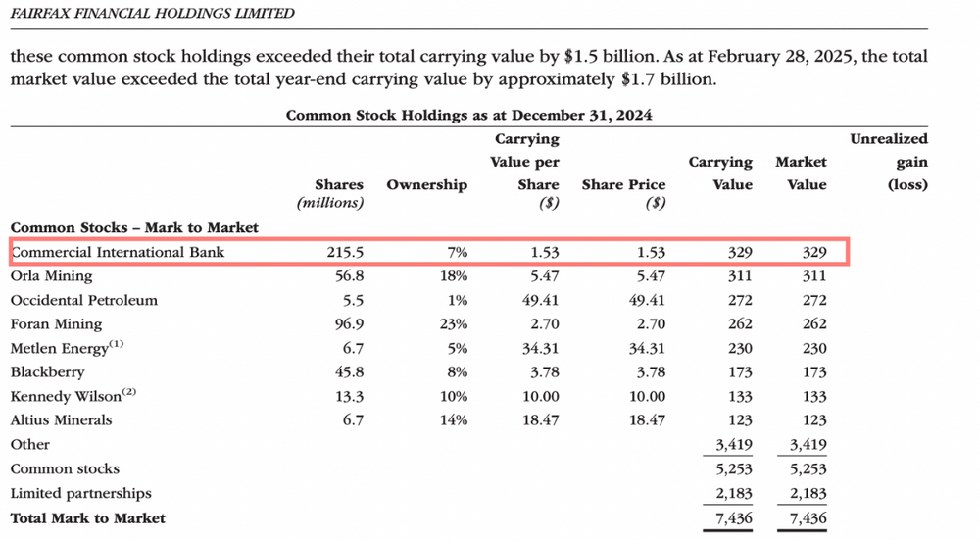
Task: Click the Altius Minerals carrying value 123
Action: [740, 420]
